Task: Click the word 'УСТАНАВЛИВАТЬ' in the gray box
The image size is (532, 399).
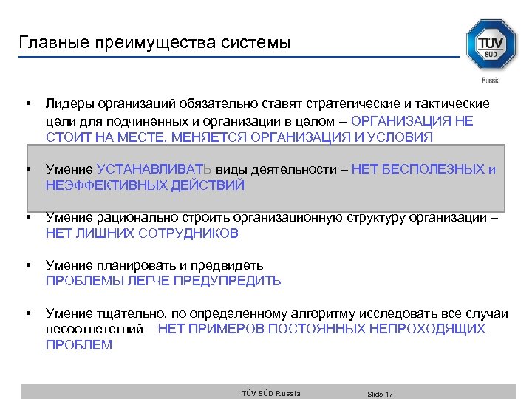Action: pyautogui.click(x=154, y=169)
